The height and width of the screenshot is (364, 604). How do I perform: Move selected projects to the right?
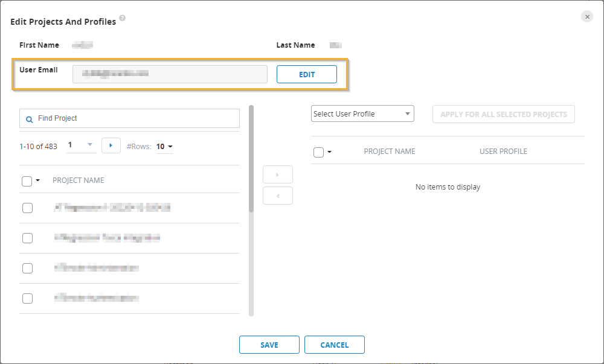click(x=278, y=174)
